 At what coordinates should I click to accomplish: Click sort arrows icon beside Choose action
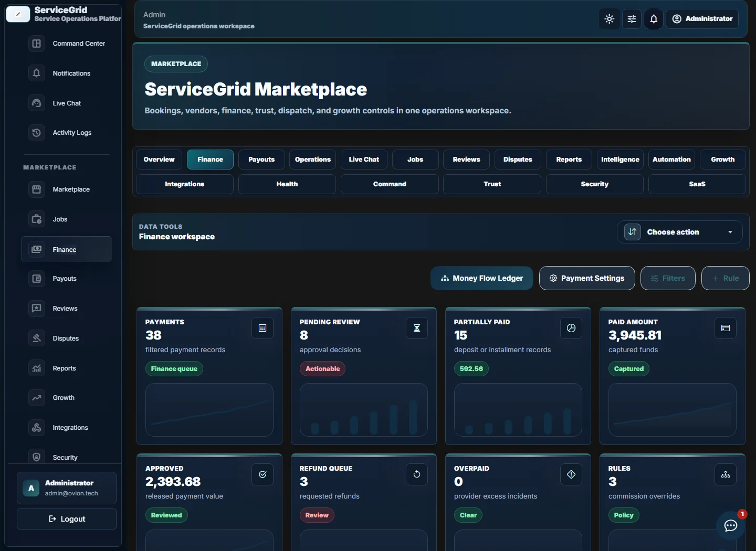coord(633,232)
